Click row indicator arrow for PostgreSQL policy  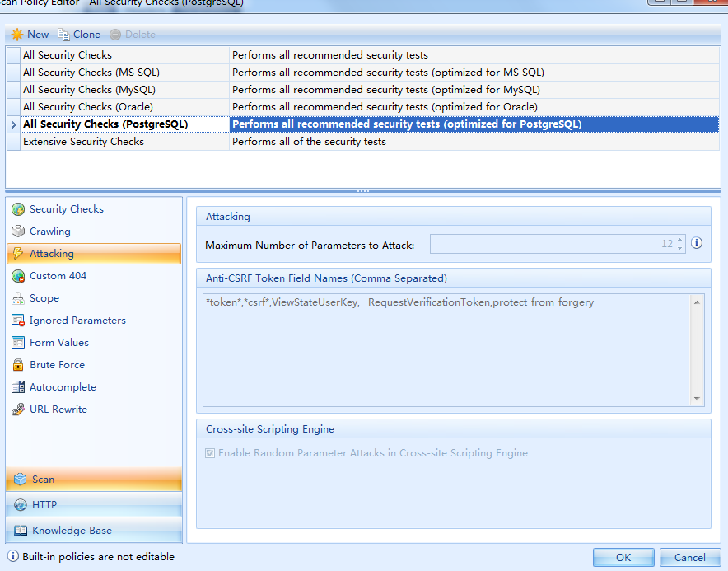click(13, 124)
